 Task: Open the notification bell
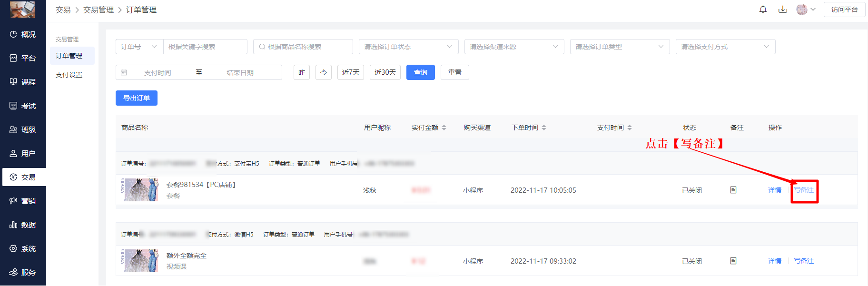[x=763, y=10]
